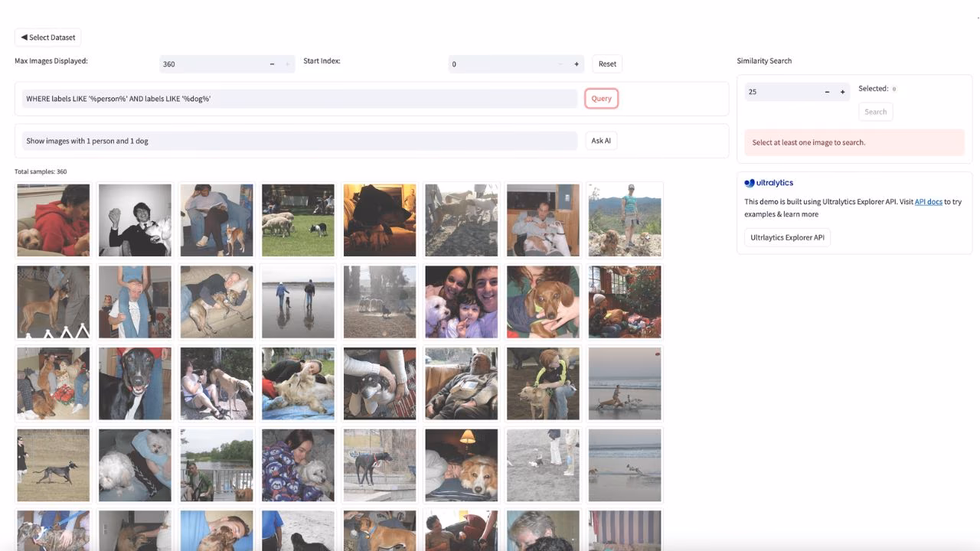Viewport: 980px width, 551px height.
Task: Go back via Select Dataset button
Action: click(47, 37)
